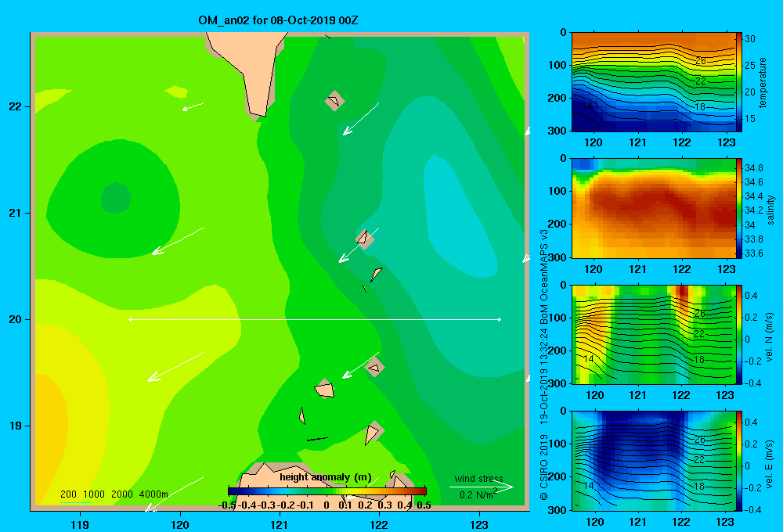Click the -0.5 label on the height anomaly scale

tap(227, 505)
